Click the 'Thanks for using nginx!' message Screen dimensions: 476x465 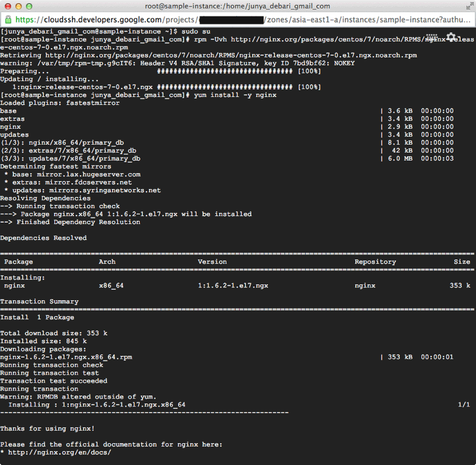click(x=48, y=428)
